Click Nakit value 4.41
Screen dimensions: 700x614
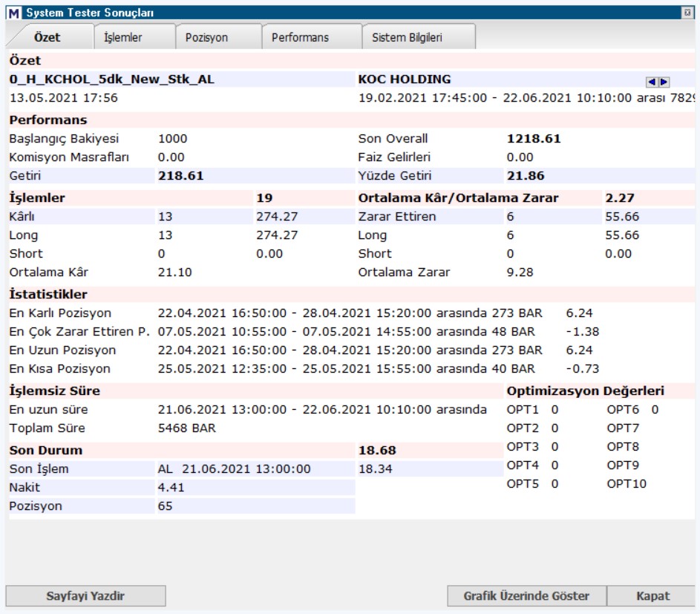(171, 487)
